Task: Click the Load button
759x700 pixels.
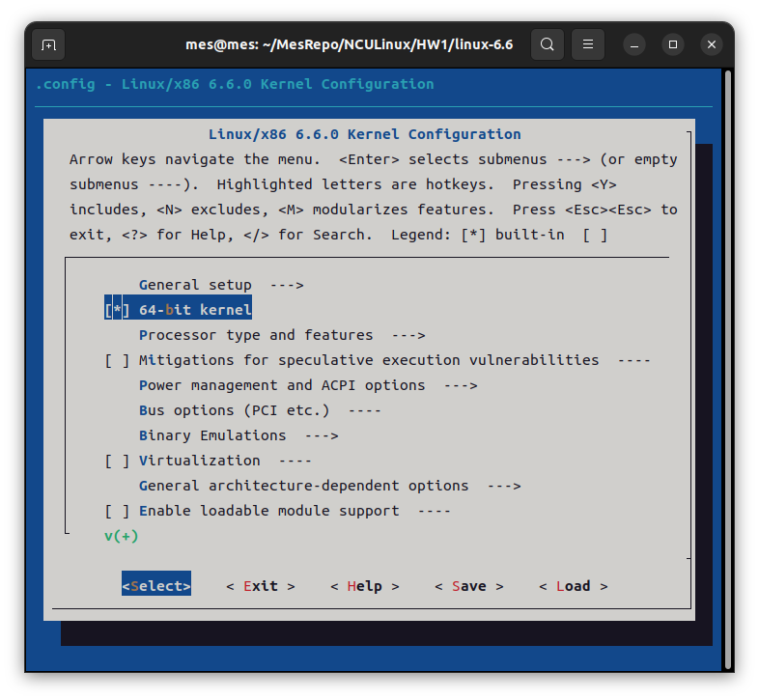Action: [574, 586]
